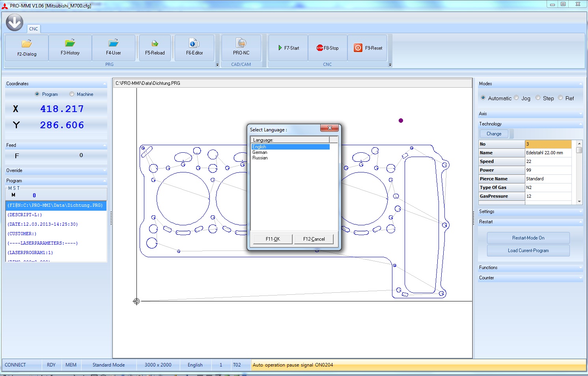
Task: Select the Step mode option
Action: click(538, 98)
